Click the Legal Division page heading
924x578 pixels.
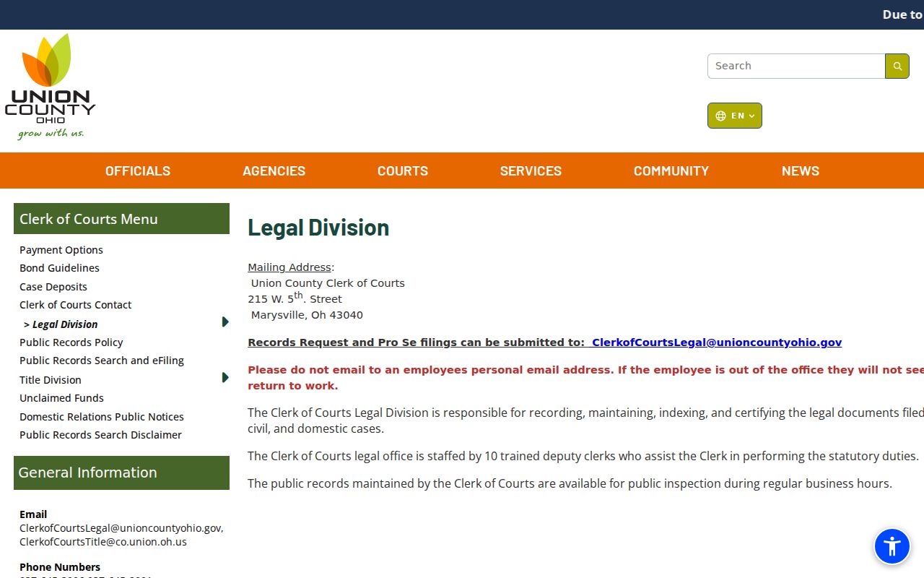click(318, 228)
